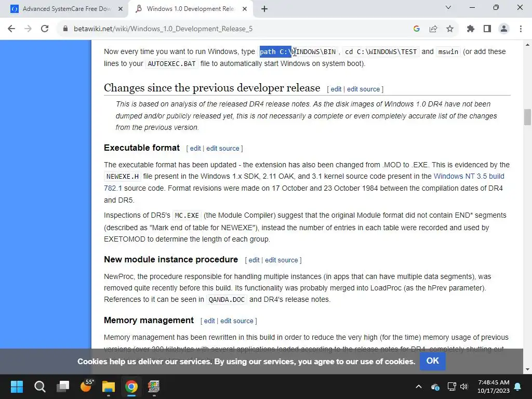Accept cookies with the OK button
Screen dimensions: 532x399
coord(432,361)
